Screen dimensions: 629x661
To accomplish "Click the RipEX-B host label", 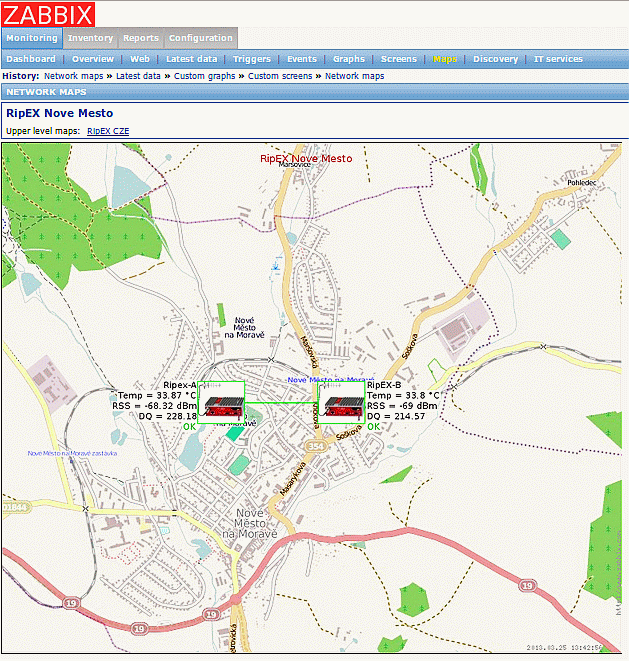I will coord(384,385).
